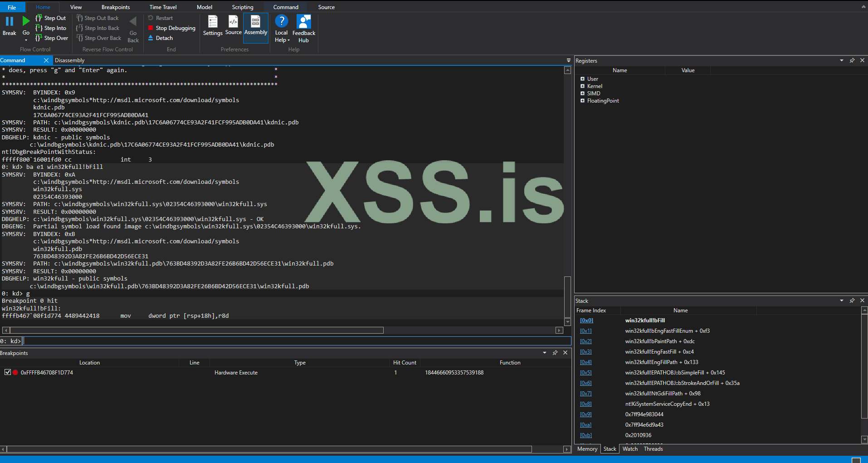868x463 pixels.
Task: Open stack frame 0x5 link
Action: pyautogui.click(x=585, y=373)
